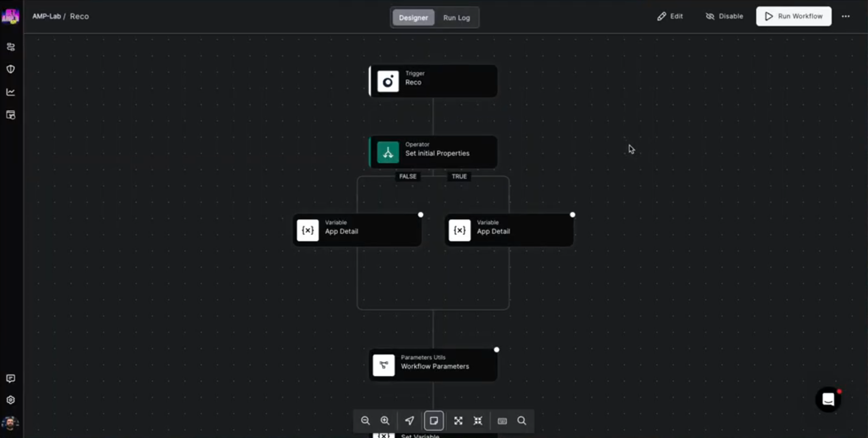Expand all nodes with outward arrows icon
Viewport: 868px width, 438px height.
click(458, 421)
